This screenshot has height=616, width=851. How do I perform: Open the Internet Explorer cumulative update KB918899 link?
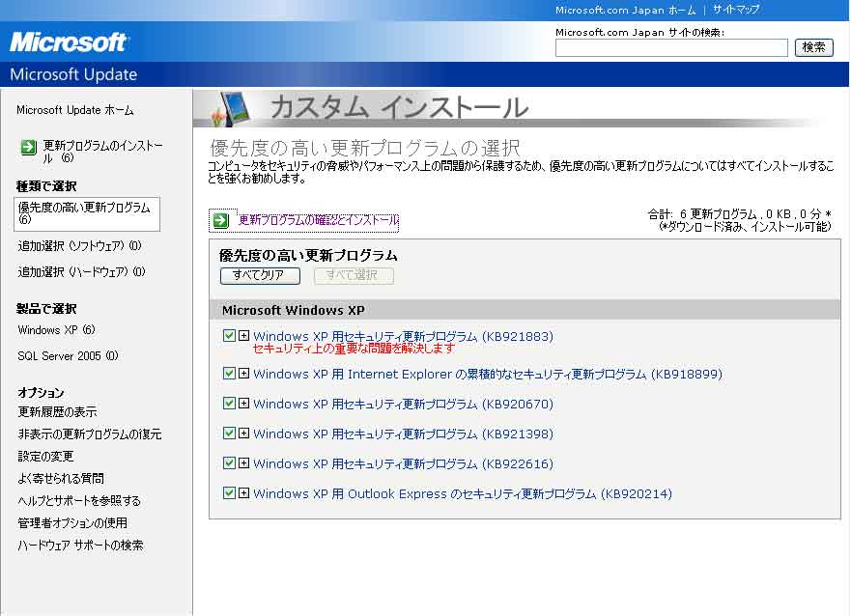[488, 374]
